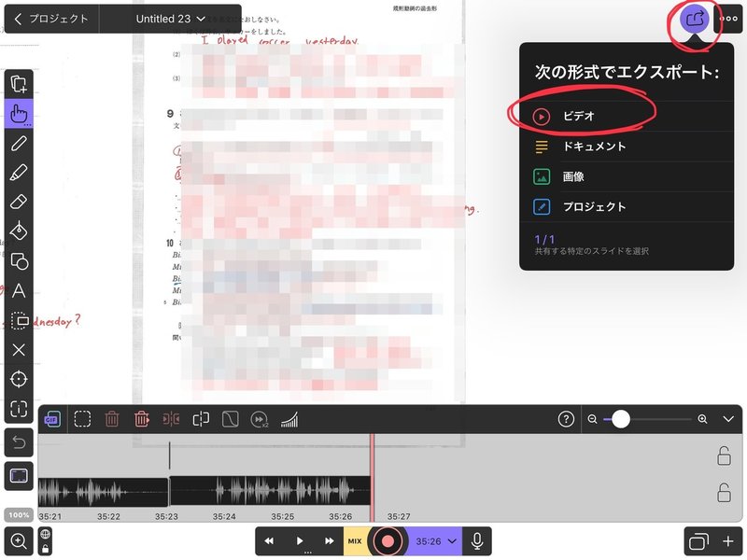Image resolution: width=747 pixels, height=560 pixels.
Task: Select the marquee selection icon in the timeline toolbar
Action: tap(81, 421)
